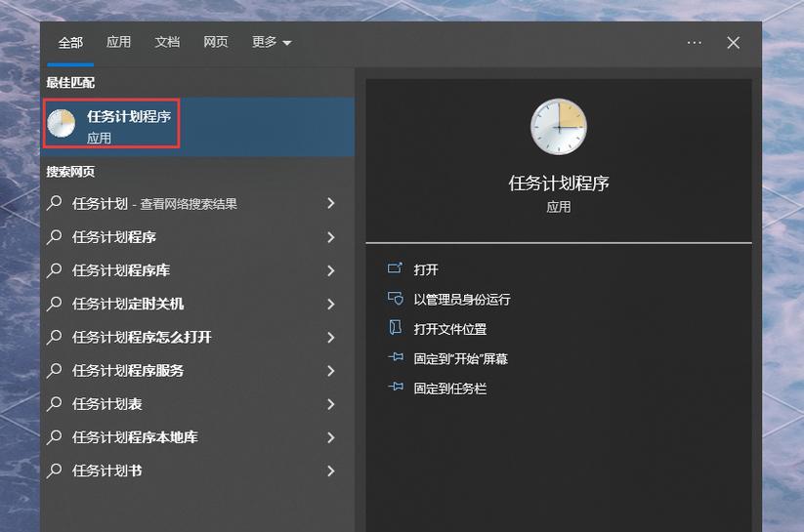Expand arrow for 任务计划程序本地库
Screen dimensions: 804x532
coord(331,437)
